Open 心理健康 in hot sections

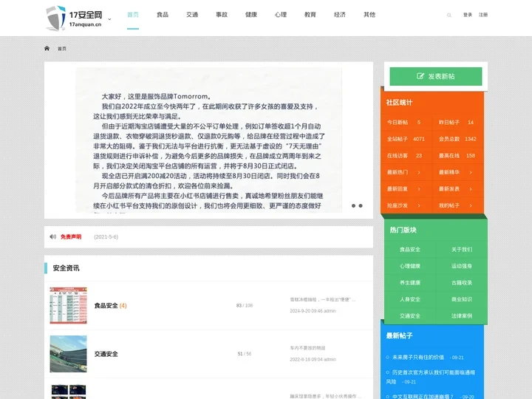[410, 266]
